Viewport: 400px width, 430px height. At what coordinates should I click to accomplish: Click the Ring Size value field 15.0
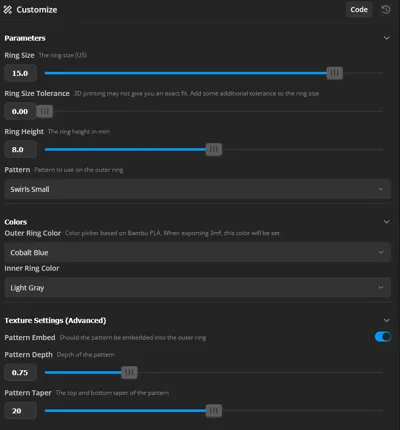pyautogui.click(x=20, y=73)
